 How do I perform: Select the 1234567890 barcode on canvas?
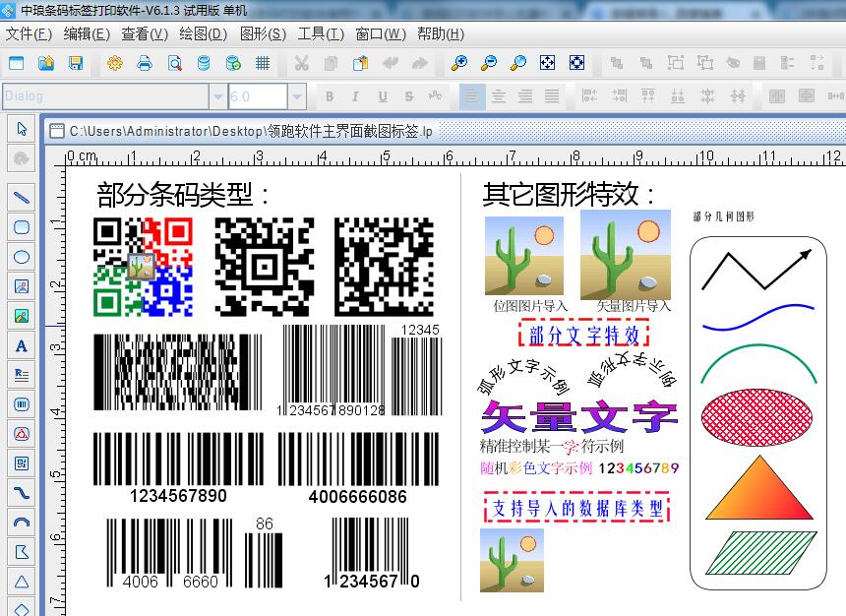(x=179, y=467)
